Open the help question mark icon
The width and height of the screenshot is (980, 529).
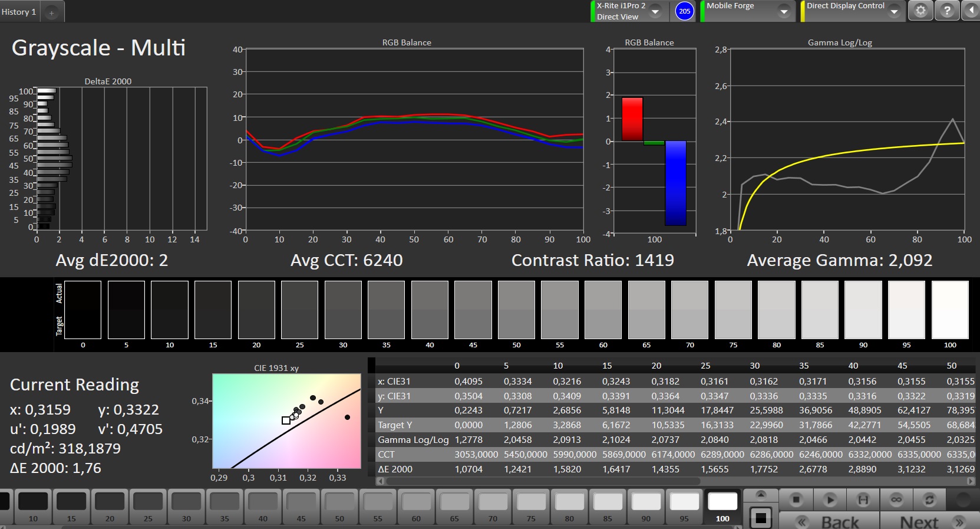(947, 11)
